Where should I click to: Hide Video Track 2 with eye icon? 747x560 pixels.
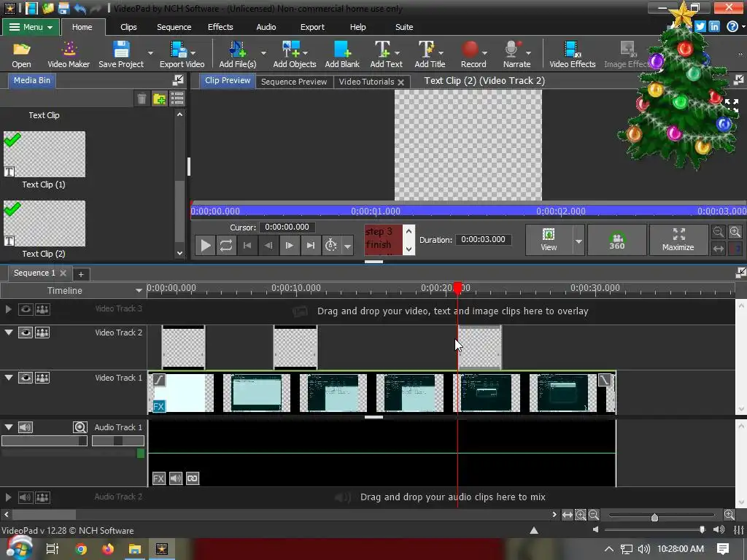click(x=26, y=332)
